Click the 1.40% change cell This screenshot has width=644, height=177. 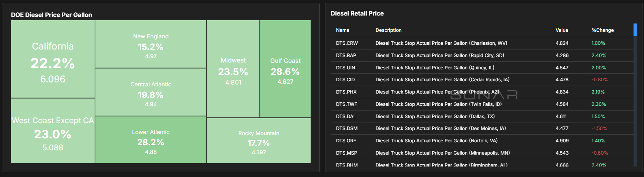tap(598, 141)
